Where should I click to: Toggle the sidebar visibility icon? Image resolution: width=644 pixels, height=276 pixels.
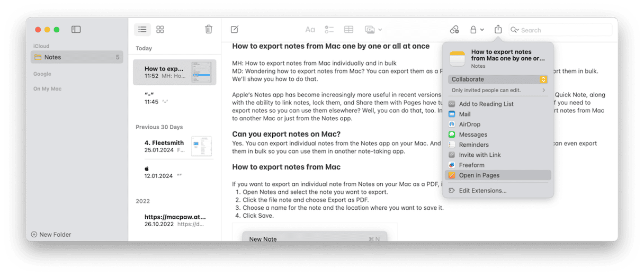click(76, 30)
